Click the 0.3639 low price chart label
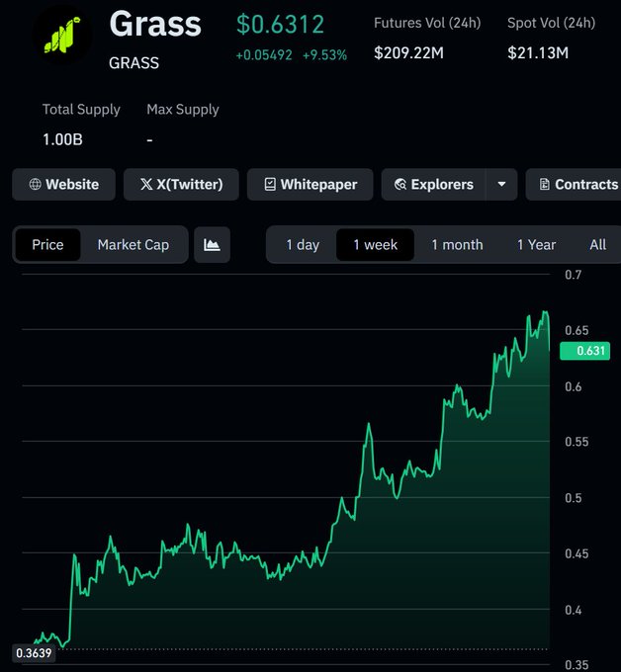This screenshot has height=672, width=621. (x=34, y=653)
